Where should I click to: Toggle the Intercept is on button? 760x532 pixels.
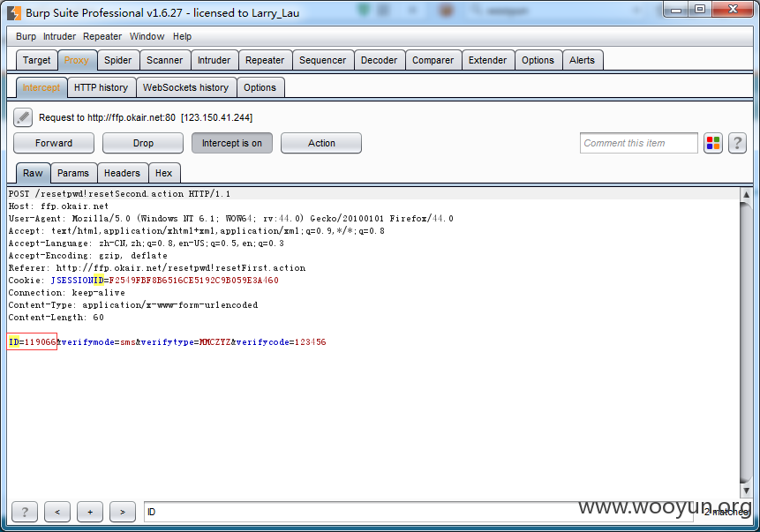[x=231, y=144]
